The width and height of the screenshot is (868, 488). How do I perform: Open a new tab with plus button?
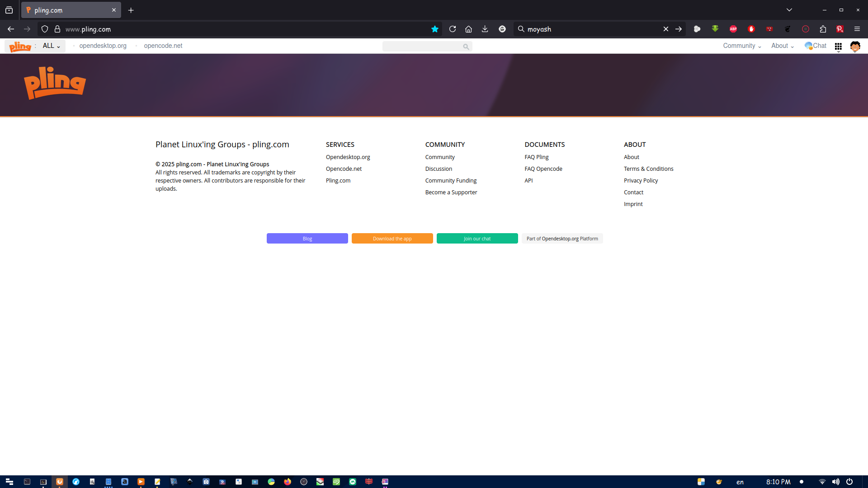coord(131,10)
